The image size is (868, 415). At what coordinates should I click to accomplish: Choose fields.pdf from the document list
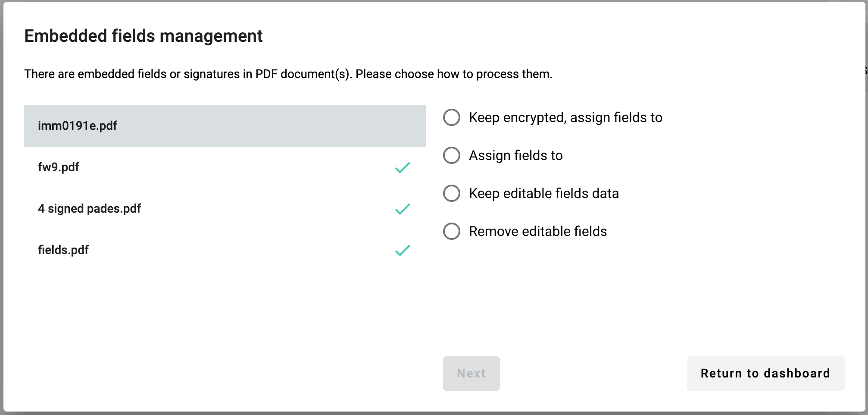tap(63, 250)
